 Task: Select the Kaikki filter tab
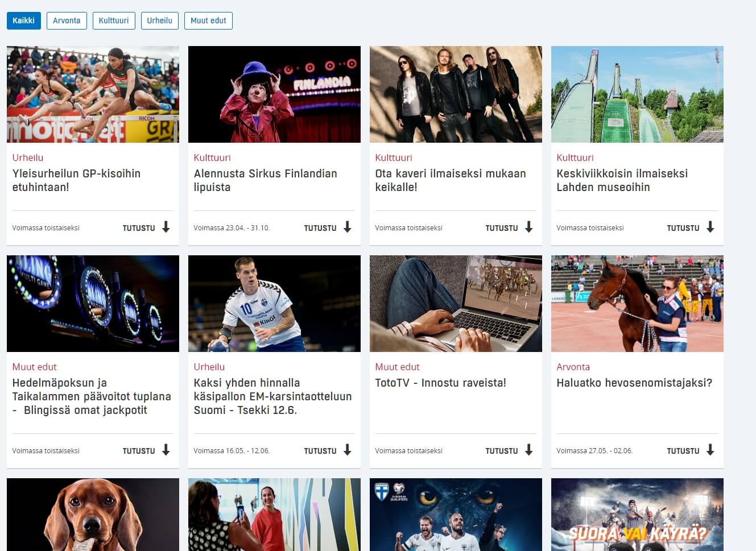[x=23, y=20]
